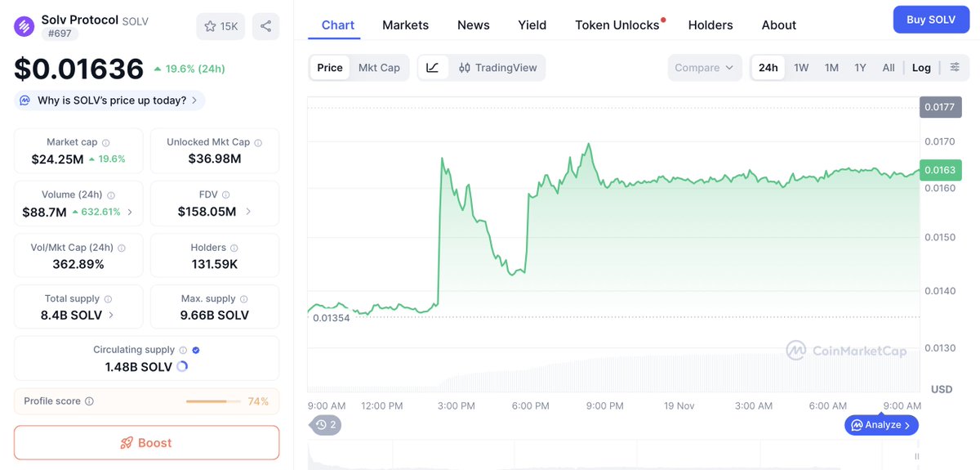980x470 pixels.
Task: Click the verified badge next to Circulating supply
Action: click(x=196, y=350)
